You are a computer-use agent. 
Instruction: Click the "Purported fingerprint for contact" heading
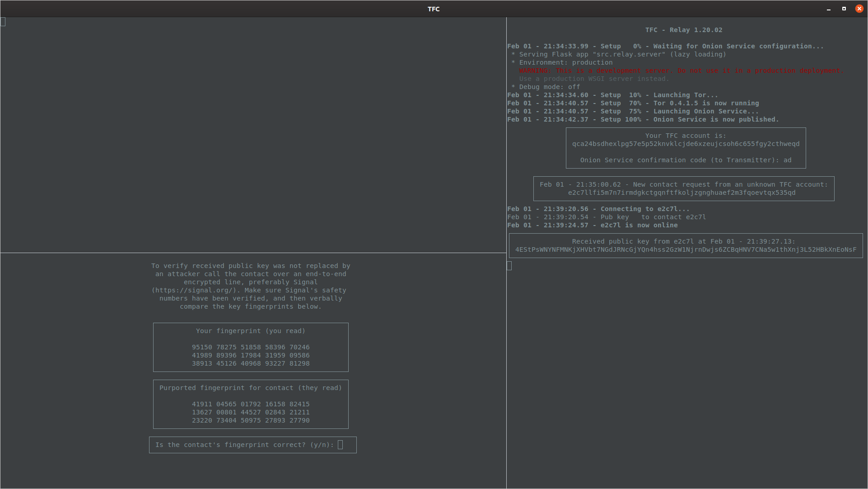point(251,388)
